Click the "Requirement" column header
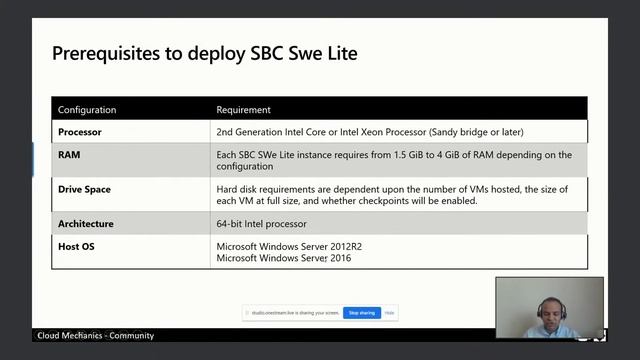The height and width of the screenshot is (360, 640). (x=243, y=110)
